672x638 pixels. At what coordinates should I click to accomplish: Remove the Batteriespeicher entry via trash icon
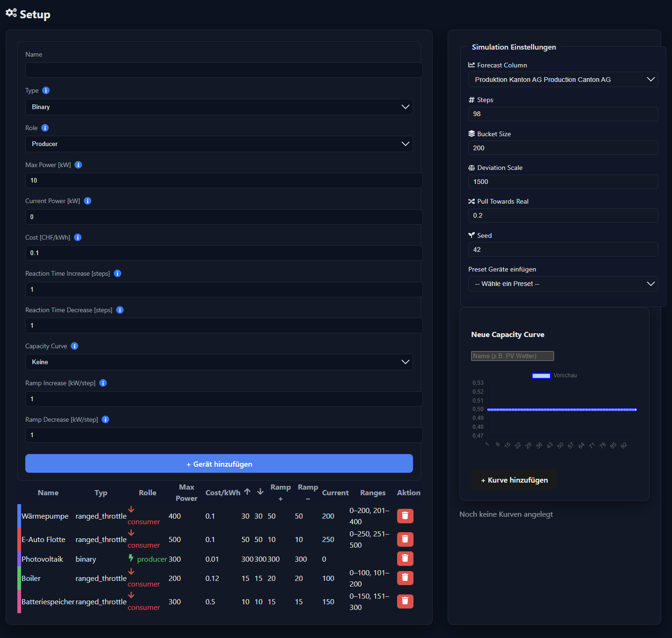point(405,601)
